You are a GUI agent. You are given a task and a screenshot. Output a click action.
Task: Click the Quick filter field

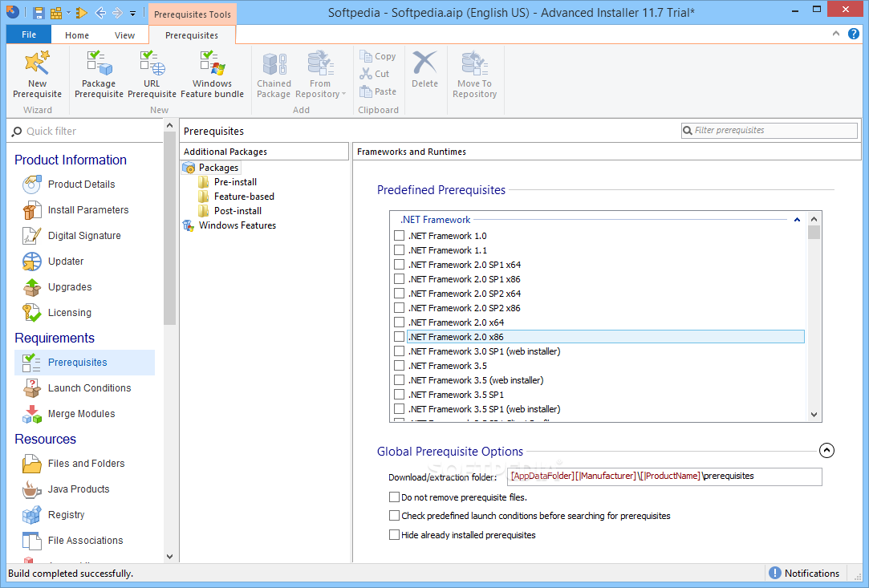[85, 132]
